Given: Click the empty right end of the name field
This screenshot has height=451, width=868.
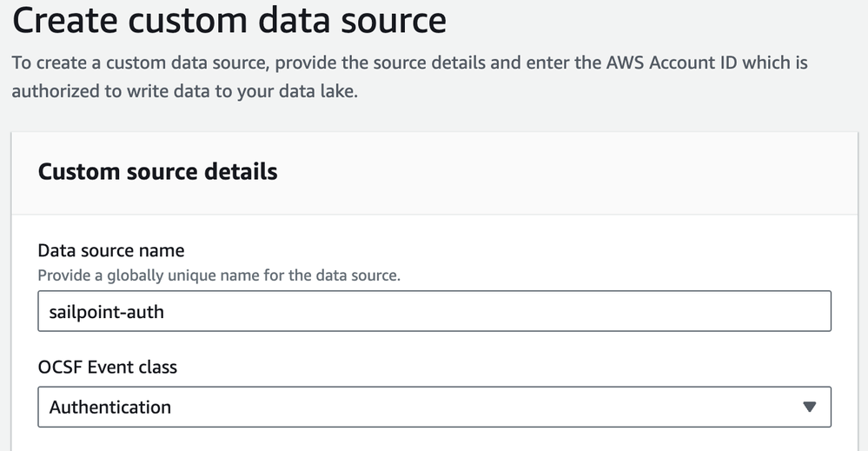Looking at the screenshot, I should pos(695,311).
